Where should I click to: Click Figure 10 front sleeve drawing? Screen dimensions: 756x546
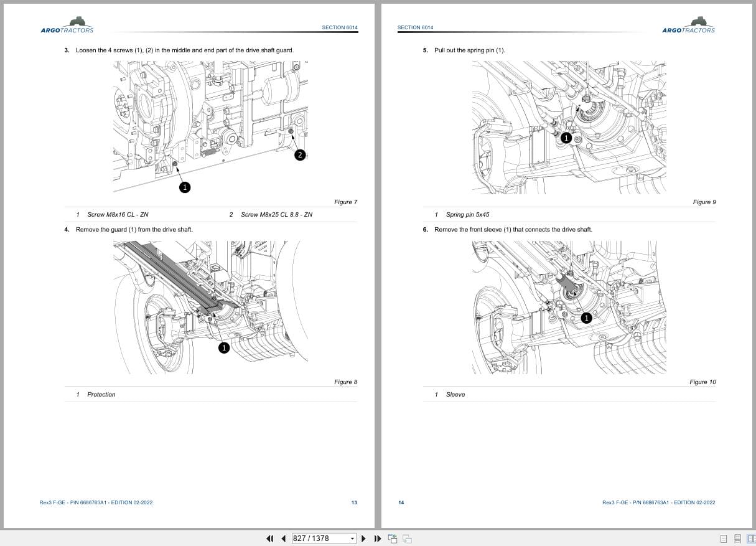coord(569,307)
